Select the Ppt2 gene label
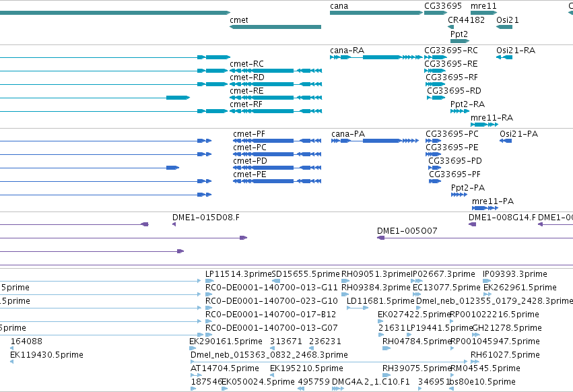 (459, 34)
